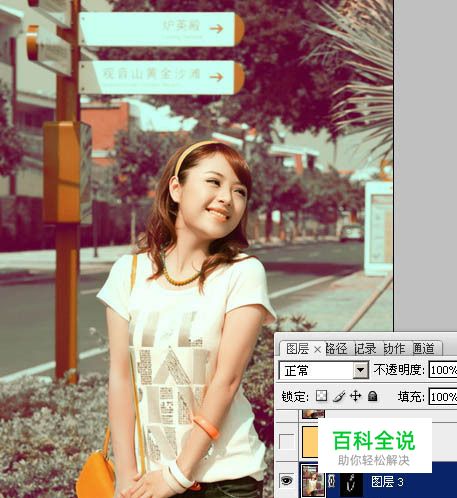457x498 pixels.
Task: Click the 不透明度 opacity value field
Action: click(443, 370)
